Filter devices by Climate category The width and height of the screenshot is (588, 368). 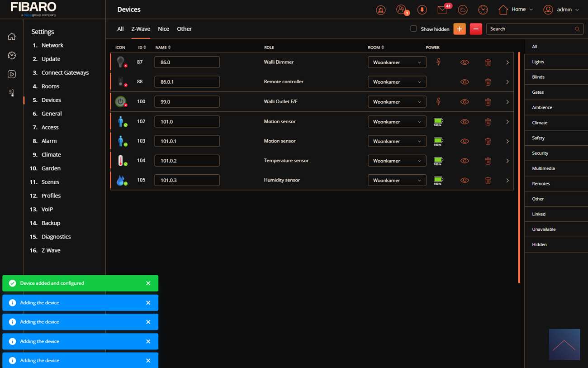(x=540, y=123)
